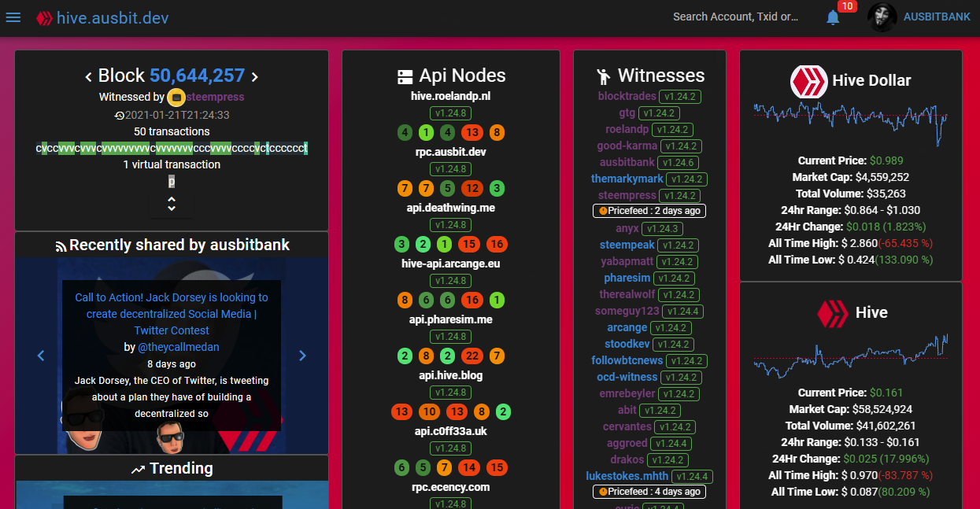Open the hamburger navigation menu

coord(13,17)
